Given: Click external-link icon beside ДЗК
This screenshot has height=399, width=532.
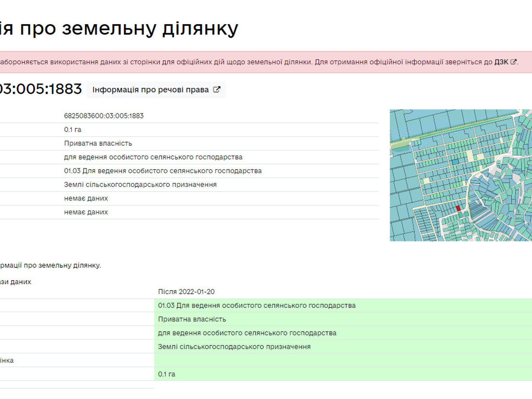Looking at the screenshot, I should [x=513, y=62].
